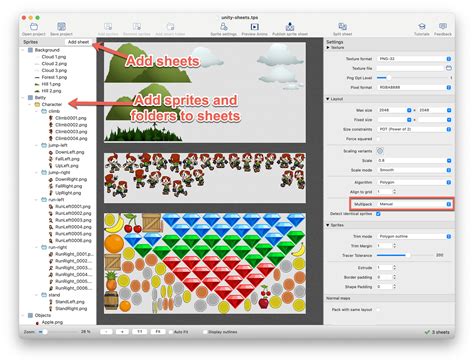Open the Scaling variants gear icon
This screenshot has height=364, width=474.
pos(380,151)
